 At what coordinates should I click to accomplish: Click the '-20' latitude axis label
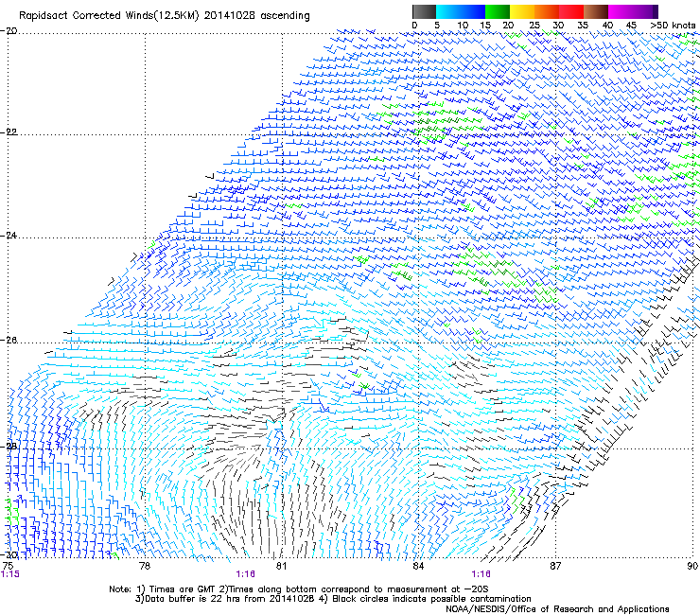pos(9,31)
